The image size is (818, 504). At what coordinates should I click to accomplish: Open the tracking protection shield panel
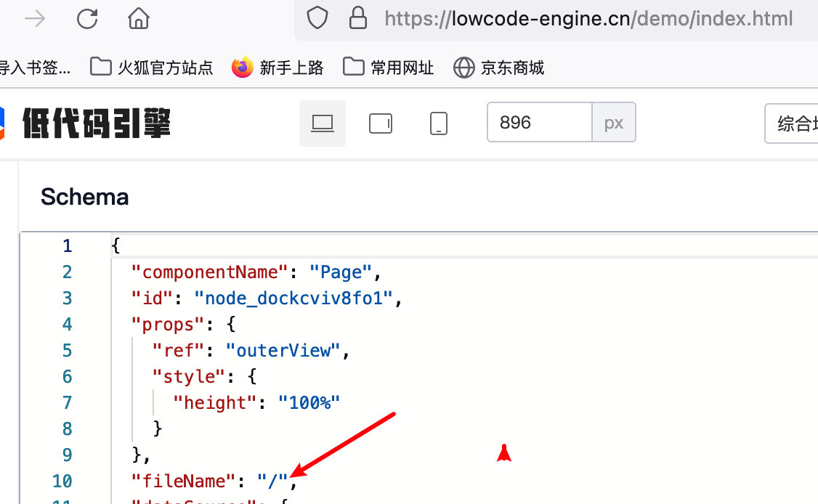click(x=317, y=18)
